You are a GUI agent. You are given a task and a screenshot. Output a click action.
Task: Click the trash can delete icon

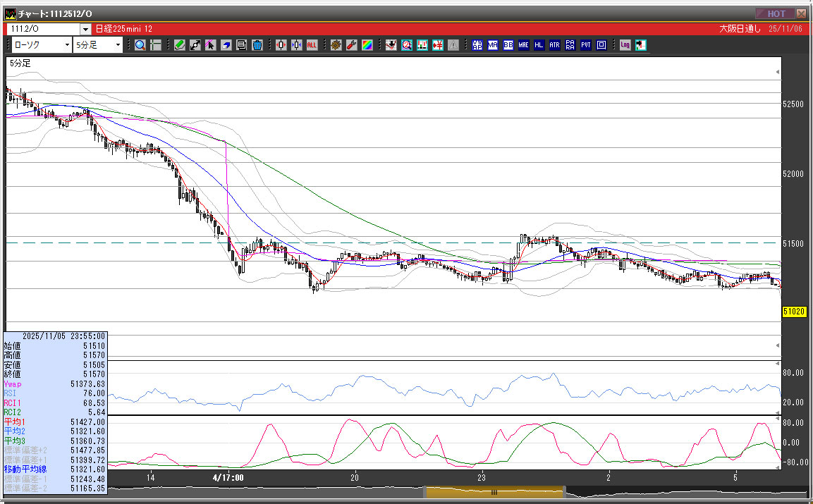pyautogui.click(x=257, y=45)
